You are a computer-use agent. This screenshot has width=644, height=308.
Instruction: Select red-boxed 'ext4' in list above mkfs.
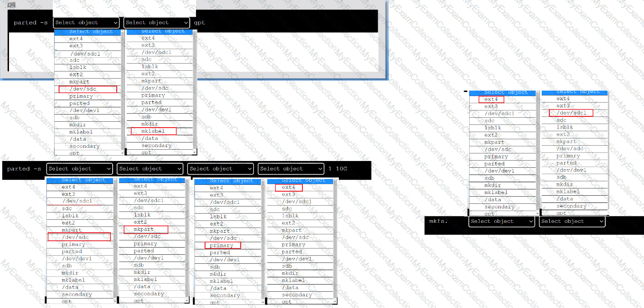pos(491,99)
